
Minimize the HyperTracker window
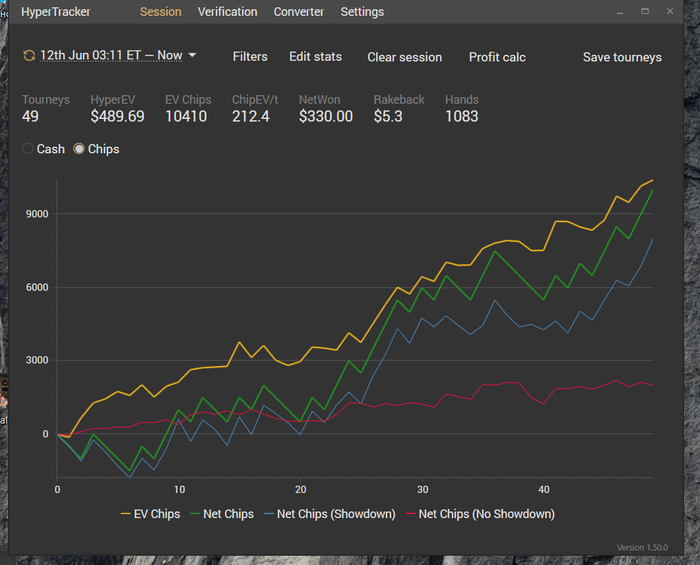pyautogui.click(x=620, y=12)
